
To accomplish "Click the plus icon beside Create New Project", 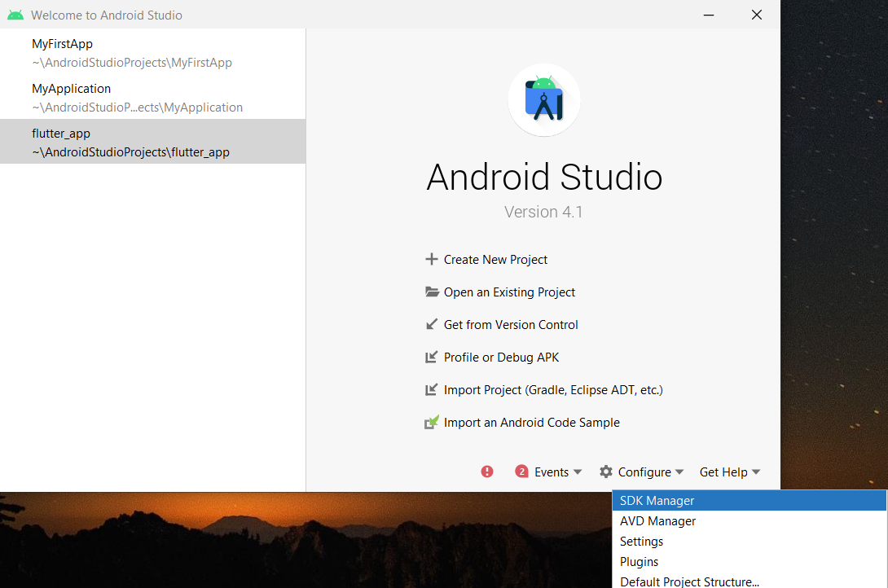I will [x=432, y=259].
